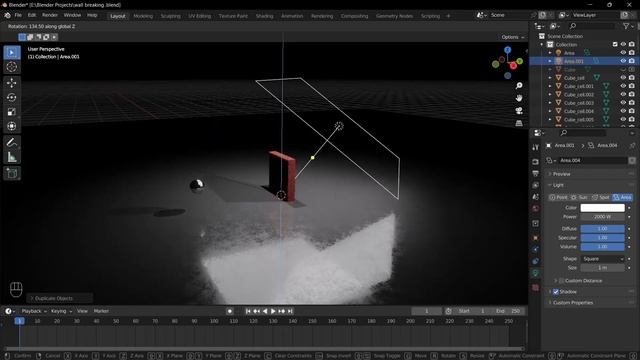The image size is (640, 360).
Task: Open the viewport Options dropdown
Action: click(x=513, y=37)
